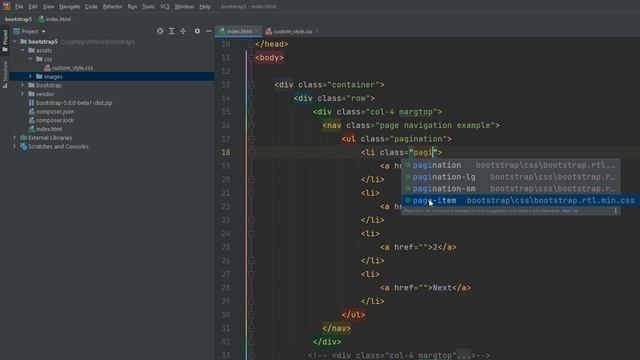640x360 pixels.
Task: Expand the bootstrap folder
Action: tap(22, 85)
